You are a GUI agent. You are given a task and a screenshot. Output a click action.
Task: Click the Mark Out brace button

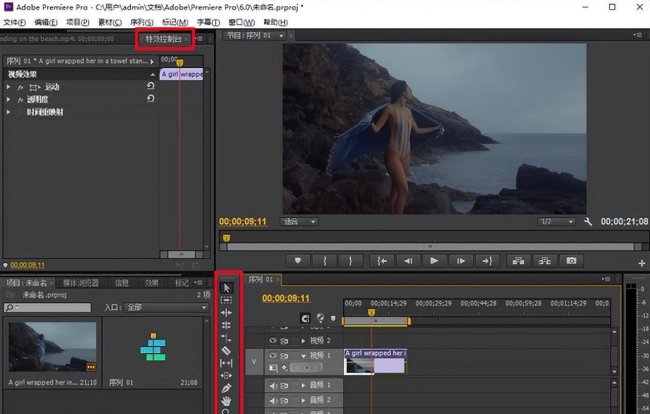point(351,261)
